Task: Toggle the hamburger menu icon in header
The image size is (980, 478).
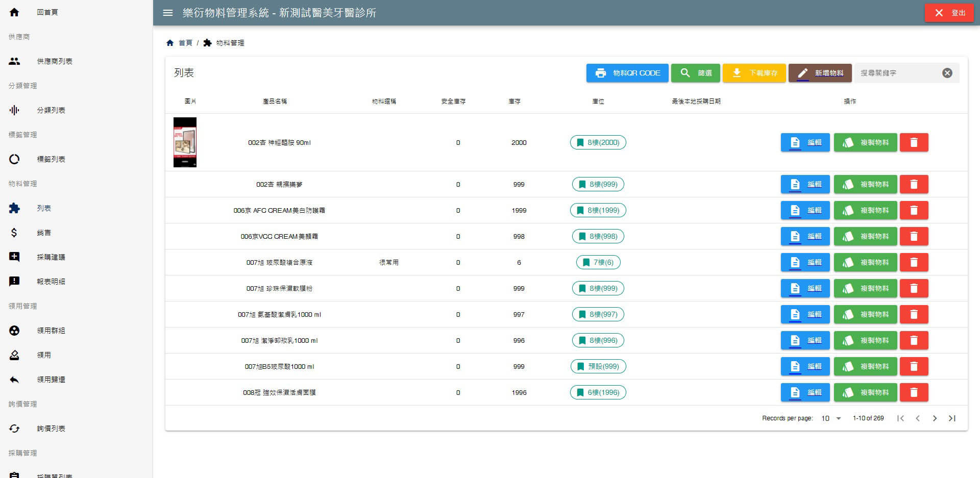Action: 168,13
